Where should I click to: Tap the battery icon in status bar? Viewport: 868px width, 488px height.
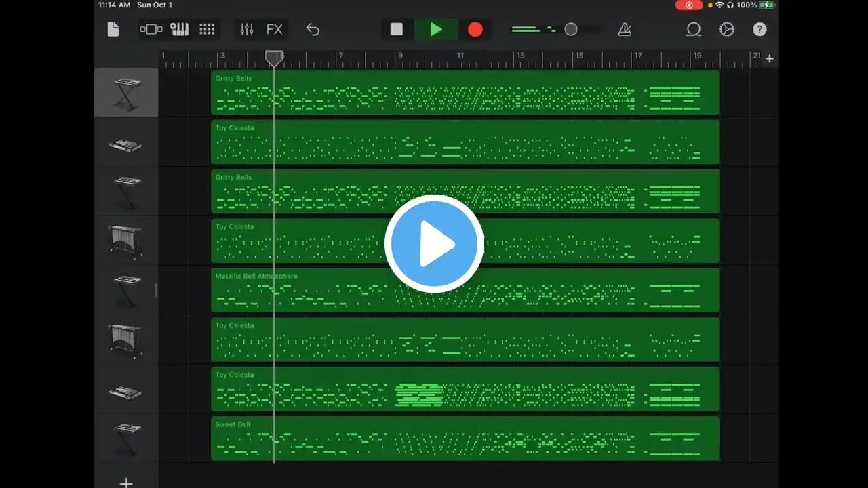(x=767, y=5)
